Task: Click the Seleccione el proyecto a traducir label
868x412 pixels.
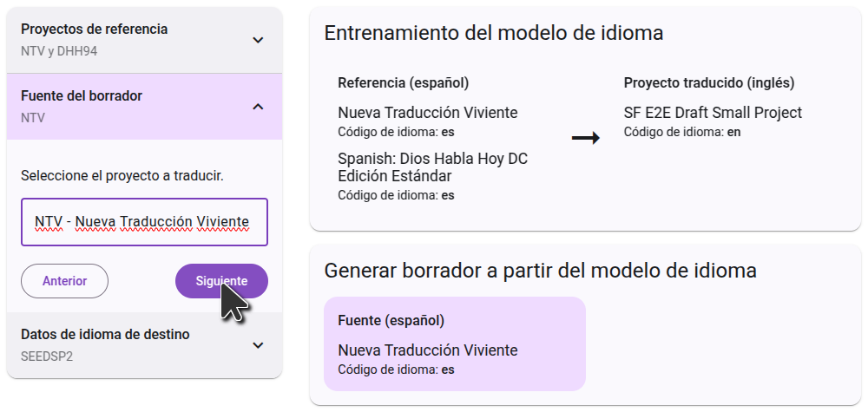Action: coord(122,176)
